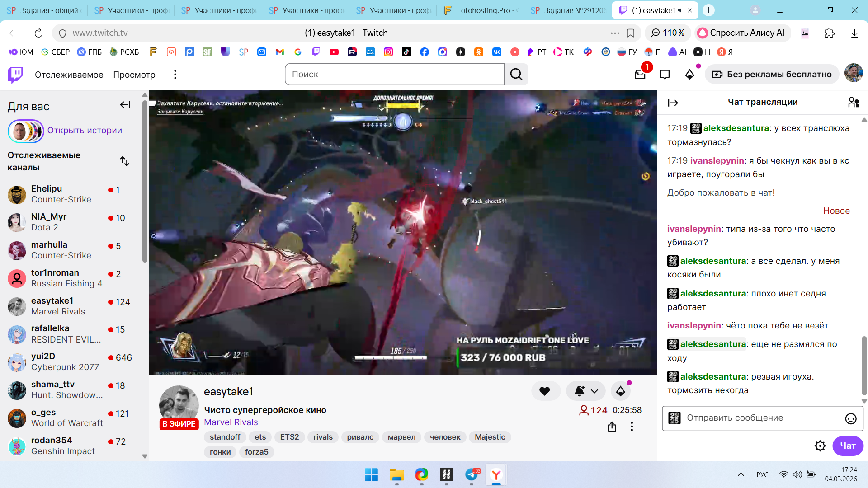Toggle follow heart for easytake1

click(545, 391)
